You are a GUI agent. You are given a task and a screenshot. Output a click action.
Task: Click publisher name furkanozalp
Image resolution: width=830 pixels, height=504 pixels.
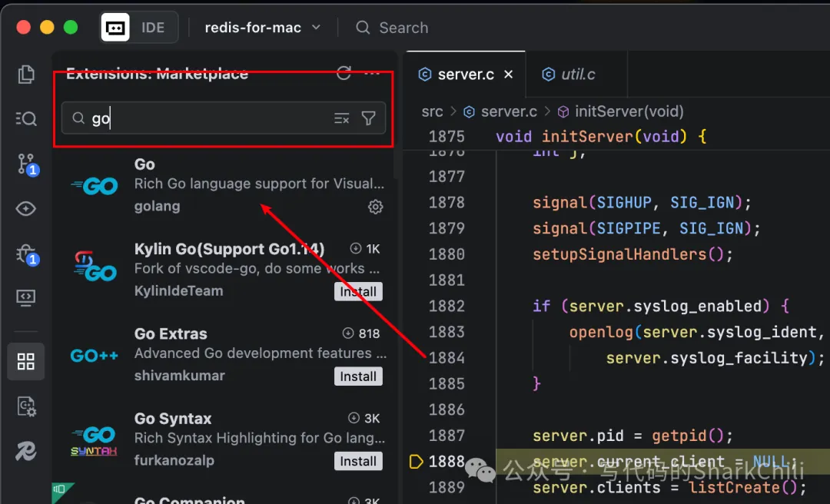[174, 460]
